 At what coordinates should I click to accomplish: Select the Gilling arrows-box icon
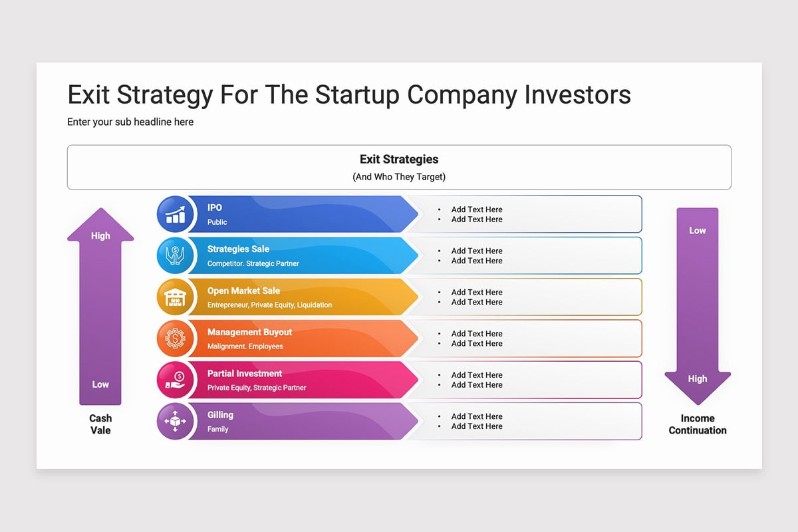[176, 421]
